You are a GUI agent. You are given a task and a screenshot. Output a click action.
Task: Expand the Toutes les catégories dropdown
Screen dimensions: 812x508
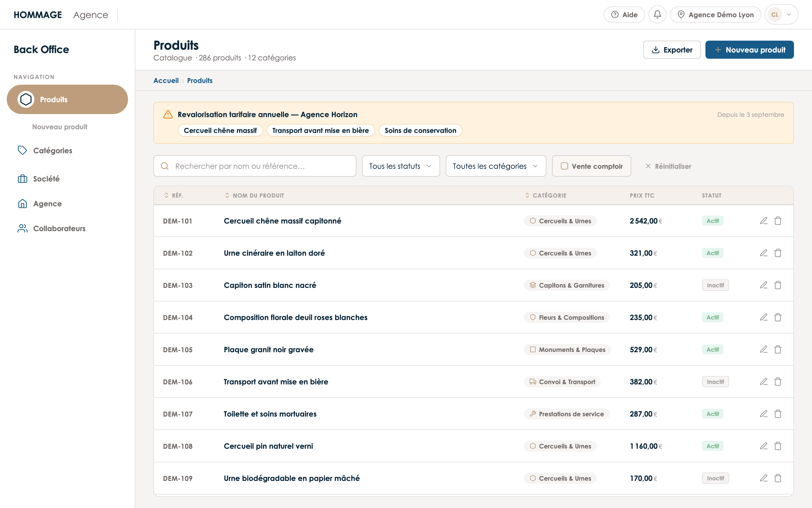pos(496,166)
